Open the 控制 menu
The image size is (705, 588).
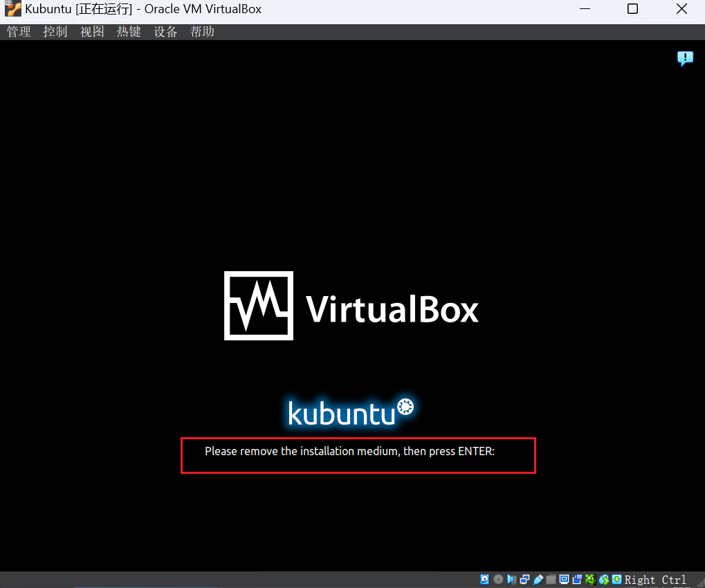tap(55, 31)
